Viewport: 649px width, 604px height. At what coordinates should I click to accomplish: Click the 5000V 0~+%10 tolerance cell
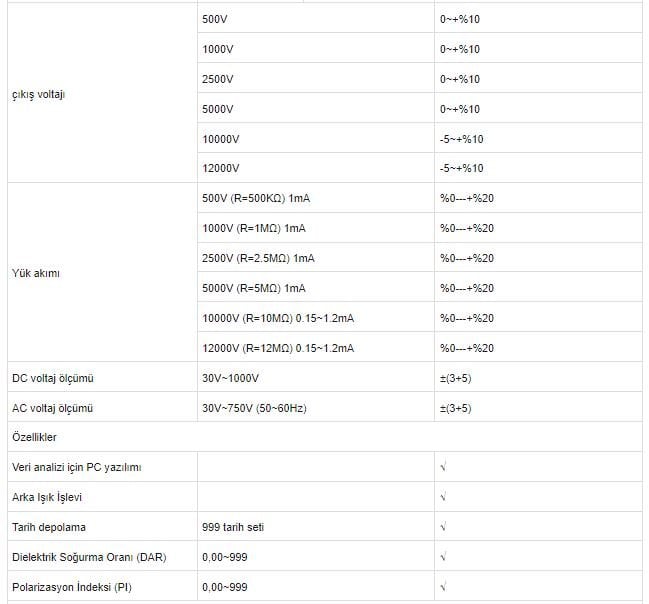pos(538,108)
